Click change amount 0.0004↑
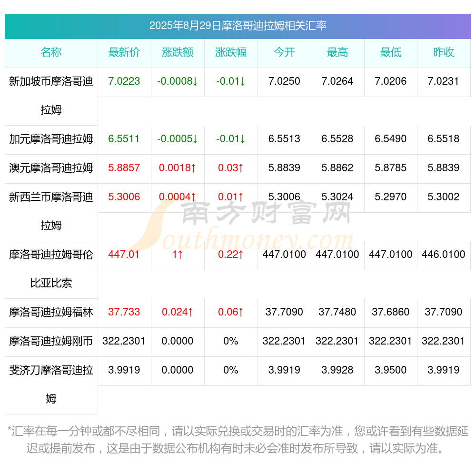Image resolution: width=476 pixels, height=463 pixels. click(178, 197)
